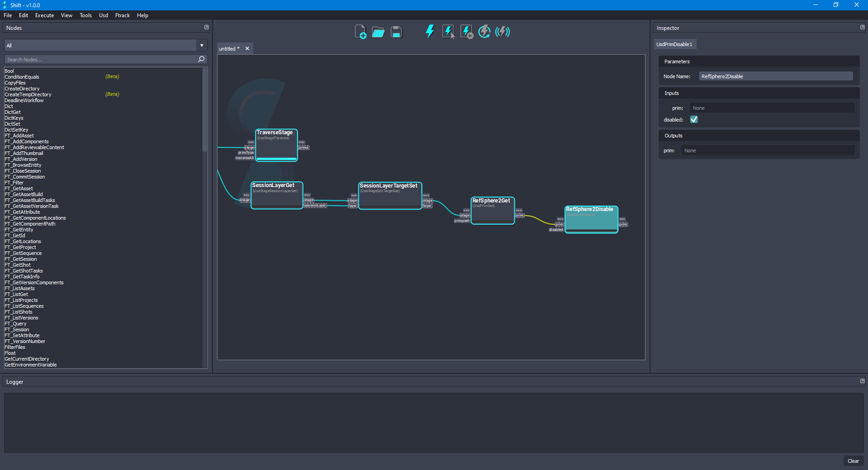
Task: Click the execute selected node icon
Action: click(448, 32)
